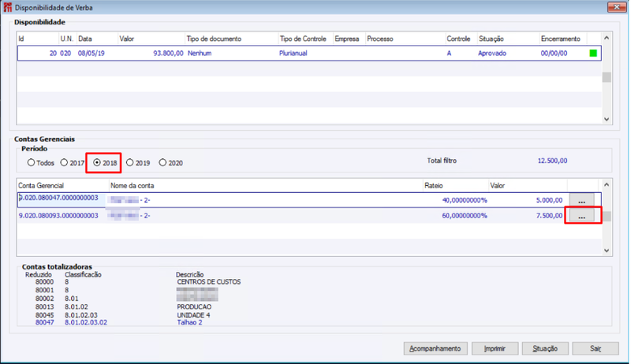Click the 60,00000000% rateio cell
This screenshot has height=364, width=631.
(465, 216)
